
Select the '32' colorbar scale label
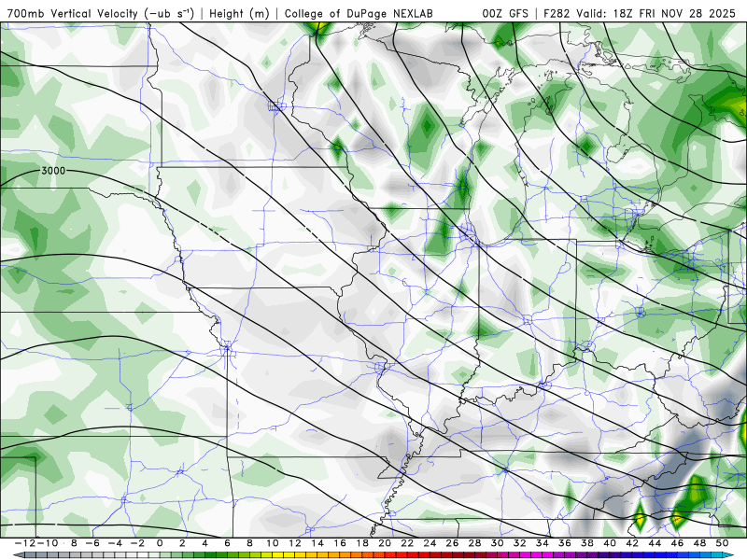(x=520, y=543)
